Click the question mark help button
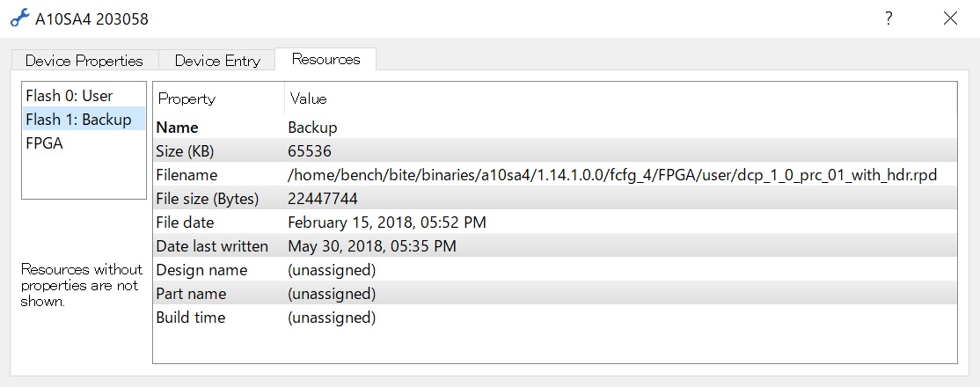The width and height of the screenshot is (980, 387). point(889,18)
